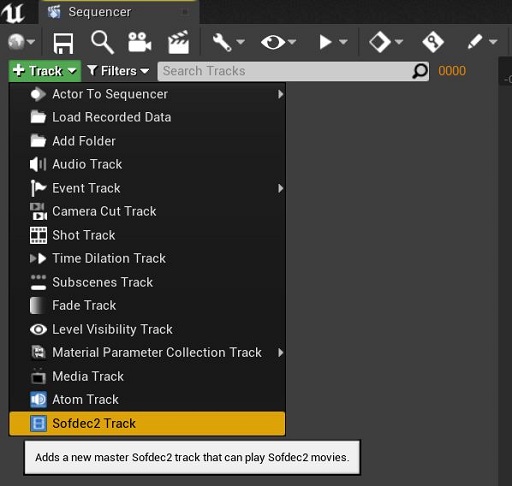Screen dimensions: 512x486
Task: Click the Camera Cut Track camera icon
Action: [x=38, y=212]
